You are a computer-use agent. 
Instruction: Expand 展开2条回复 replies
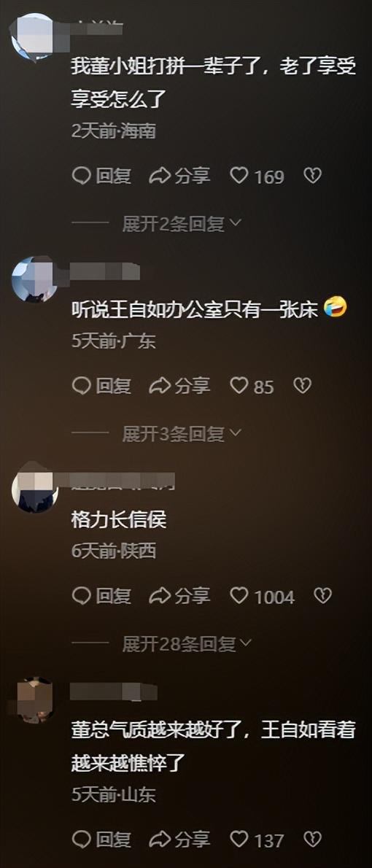[182, 224]
